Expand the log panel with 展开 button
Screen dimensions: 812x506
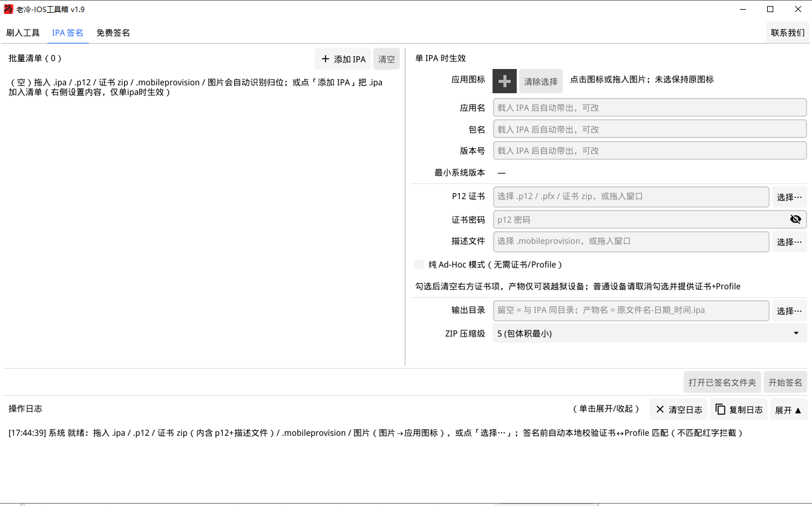[788, 410]
